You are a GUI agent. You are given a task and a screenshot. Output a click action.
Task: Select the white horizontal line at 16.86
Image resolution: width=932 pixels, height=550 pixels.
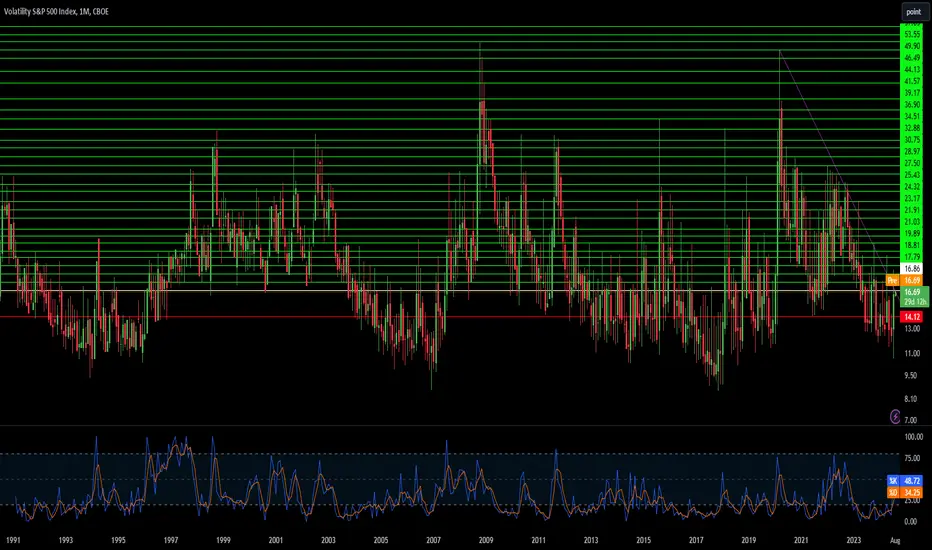pos(450,291)
